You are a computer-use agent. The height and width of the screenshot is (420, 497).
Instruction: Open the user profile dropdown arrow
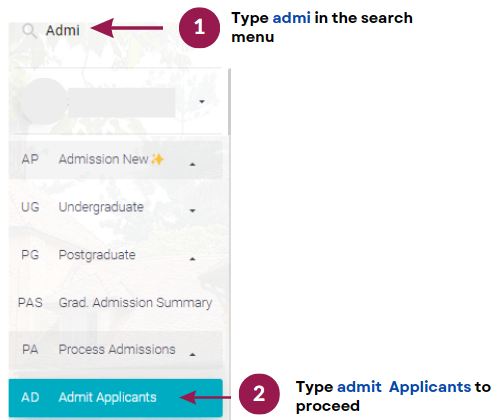(202, 101)
